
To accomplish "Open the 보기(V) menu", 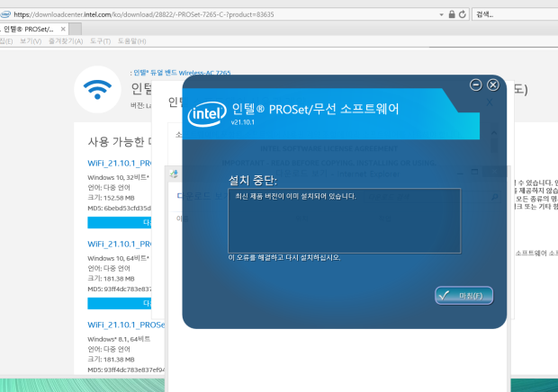I will click(31, 41).
